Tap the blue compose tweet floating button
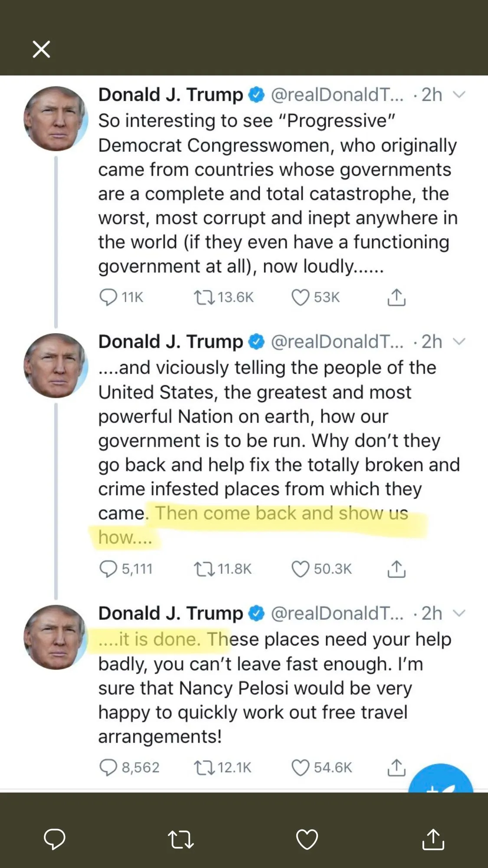The width and height of the screenshot is (488, 868). coord(440,781)
